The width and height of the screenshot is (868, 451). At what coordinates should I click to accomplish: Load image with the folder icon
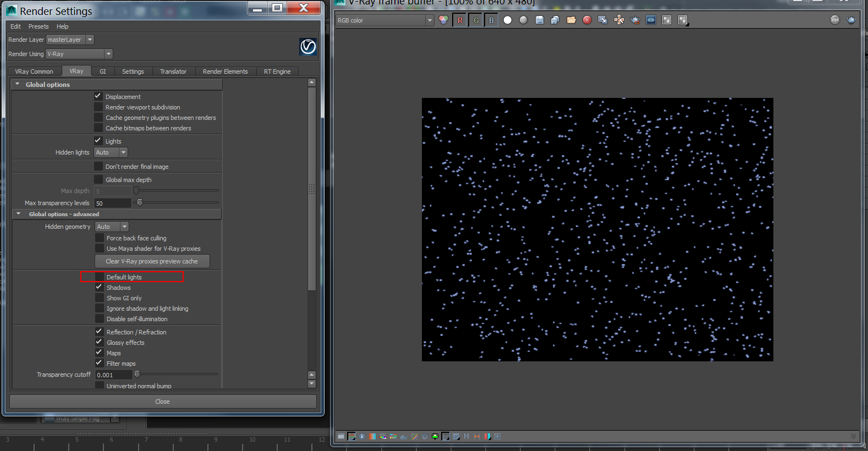point(572,20)
